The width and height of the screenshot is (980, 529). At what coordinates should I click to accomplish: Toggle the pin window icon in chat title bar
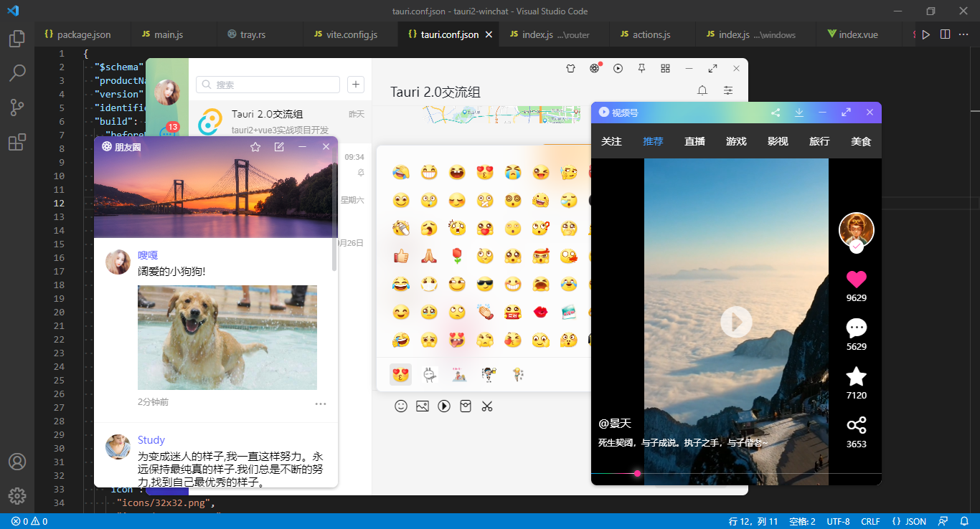tap(642, 68)
